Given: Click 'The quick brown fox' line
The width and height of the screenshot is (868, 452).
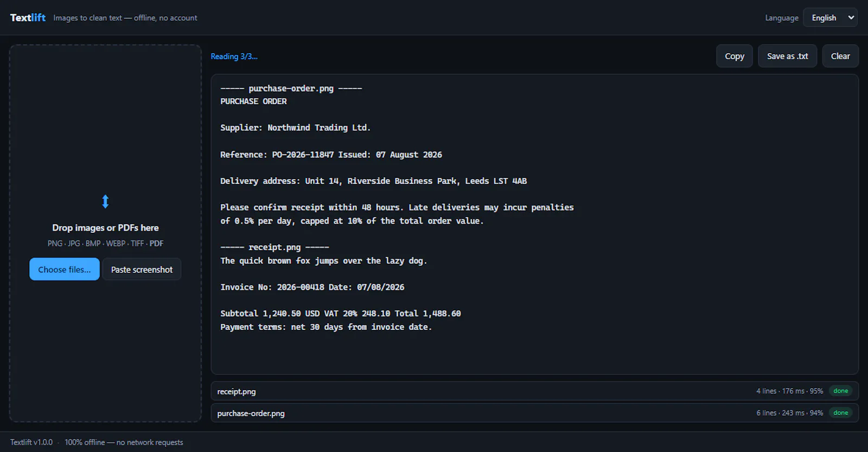Looking at the screenshot, I should pos(323,261).
